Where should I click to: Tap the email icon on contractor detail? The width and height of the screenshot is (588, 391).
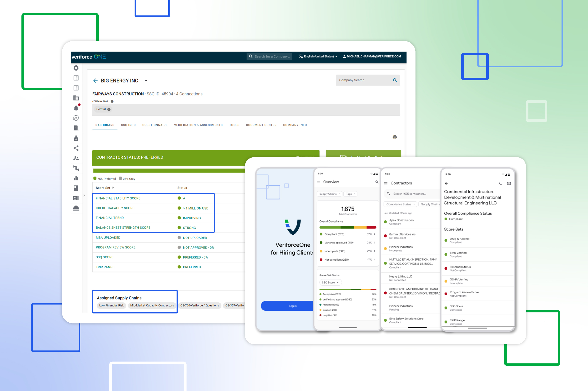[x=509, y=183]
